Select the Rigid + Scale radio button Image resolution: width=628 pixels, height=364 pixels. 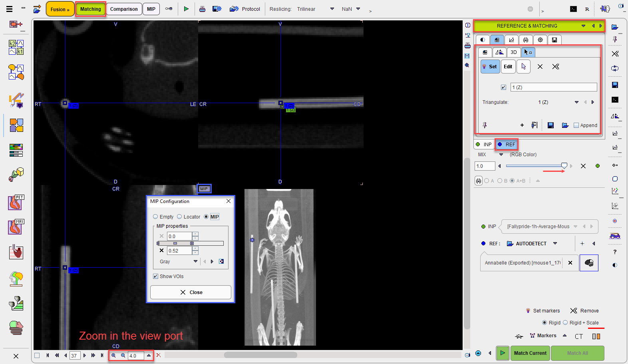coord(565,322)
